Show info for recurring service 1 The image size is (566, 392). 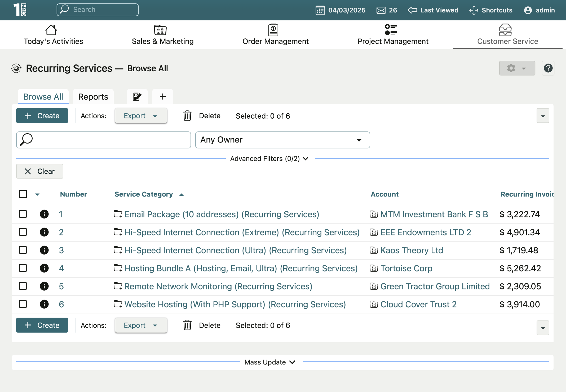(44, 214)
